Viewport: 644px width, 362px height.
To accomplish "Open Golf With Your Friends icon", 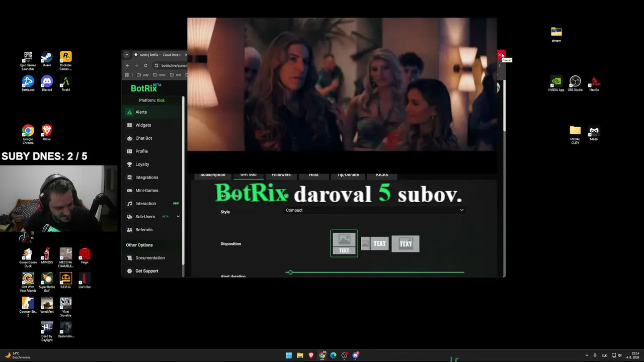I will pos(28,283).
